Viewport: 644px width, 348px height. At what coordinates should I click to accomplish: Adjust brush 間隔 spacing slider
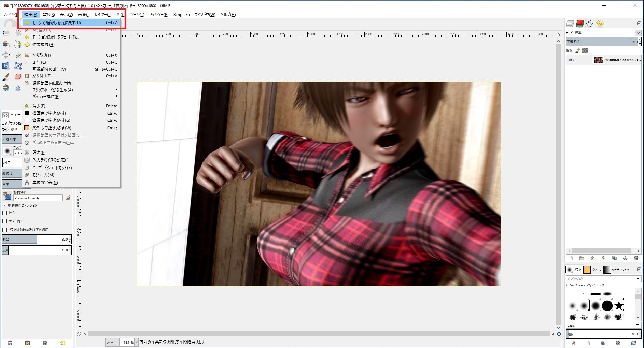click(x=602, y=334)
